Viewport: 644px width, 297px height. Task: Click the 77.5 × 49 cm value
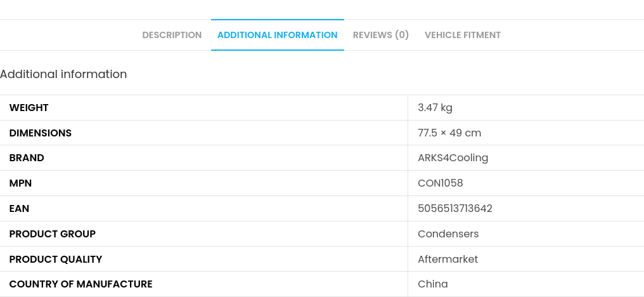point(449,133)
